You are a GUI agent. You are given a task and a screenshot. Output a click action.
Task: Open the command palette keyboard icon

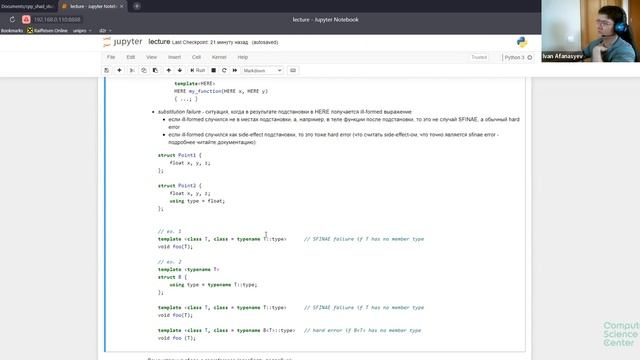(293, 70)
